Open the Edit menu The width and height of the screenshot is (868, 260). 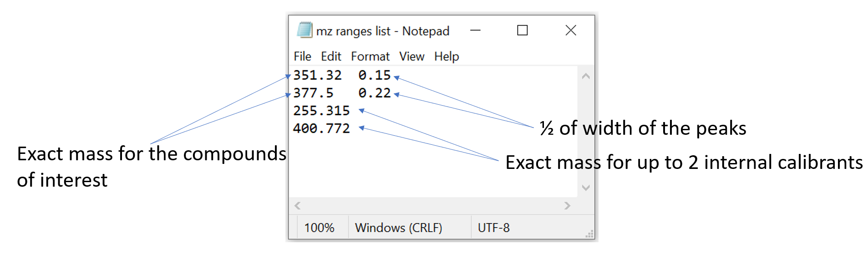[331, 56]
